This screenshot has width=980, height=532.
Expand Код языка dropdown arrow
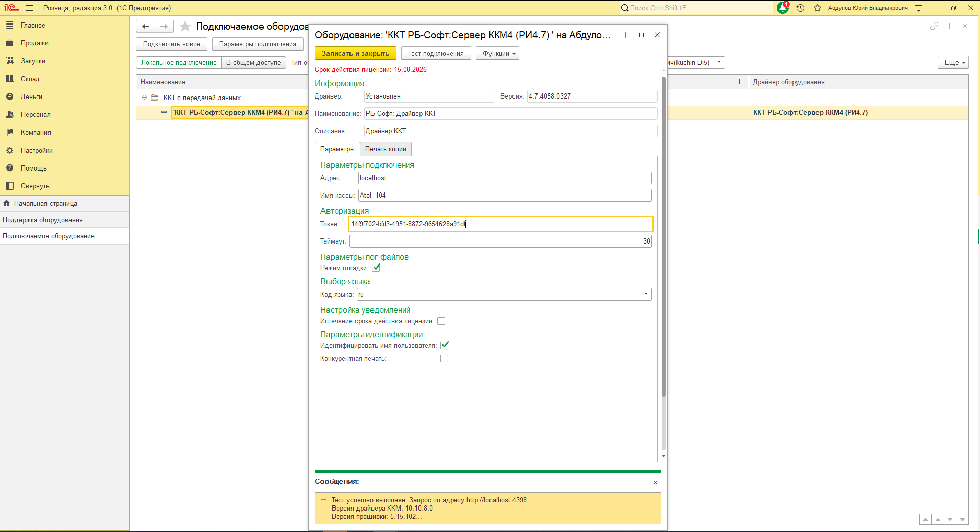(646, 294)
